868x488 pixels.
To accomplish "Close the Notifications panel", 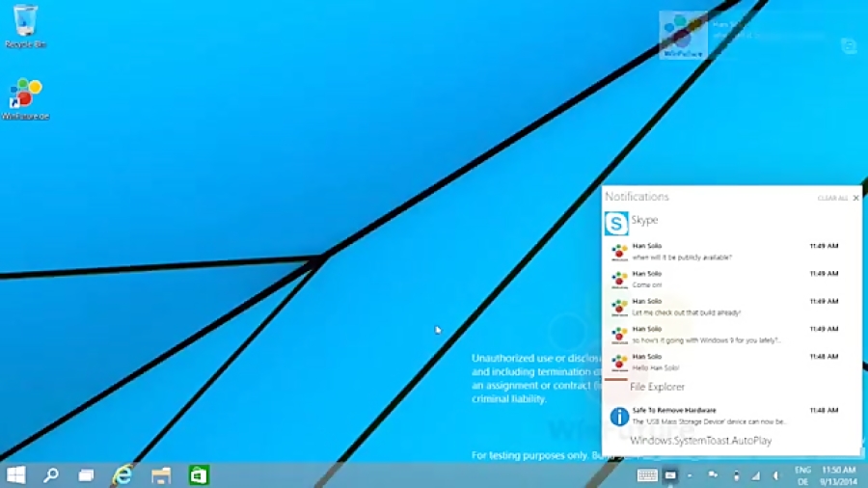I will [855, 198].
